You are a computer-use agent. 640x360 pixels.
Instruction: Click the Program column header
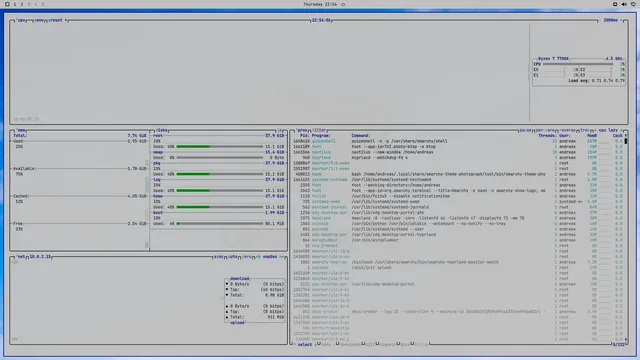(x=321, y=136)
